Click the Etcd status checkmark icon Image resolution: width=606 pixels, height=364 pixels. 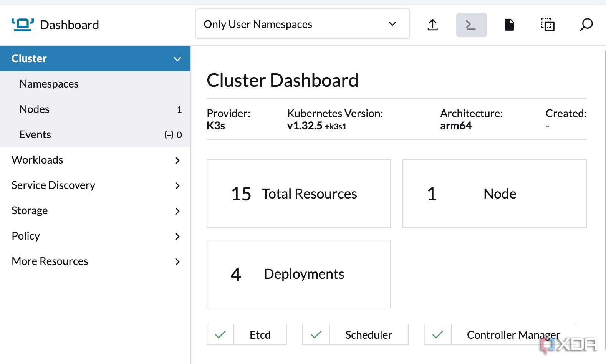click(220, 334)
